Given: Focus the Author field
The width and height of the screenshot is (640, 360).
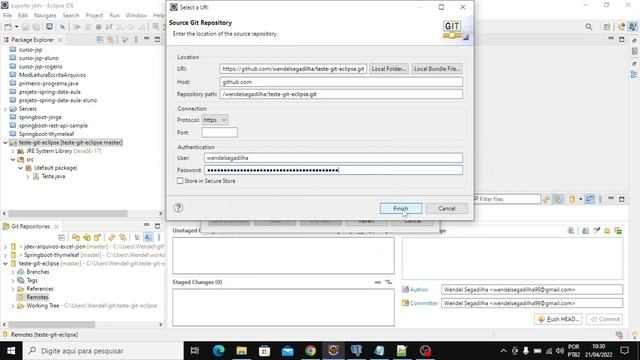Looking at the screenshot, I should pyautogui.click(x=532, y=289).
